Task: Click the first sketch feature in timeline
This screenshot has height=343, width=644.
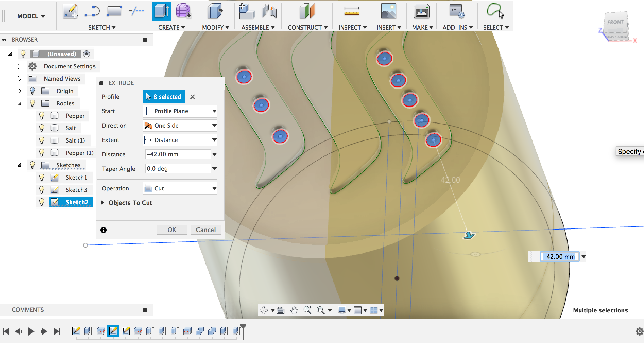Action: tap(76, 331)
